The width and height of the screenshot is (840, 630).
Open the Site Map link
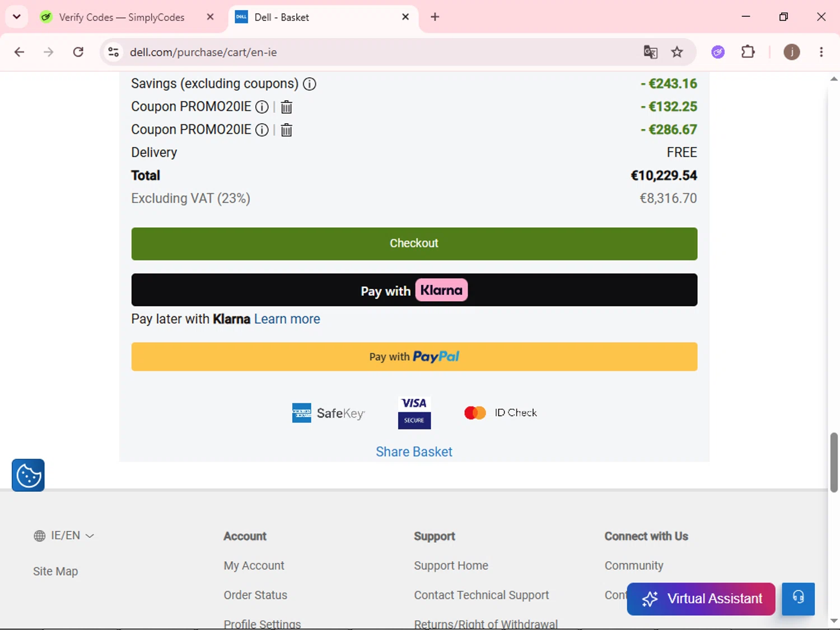[55, 571]
